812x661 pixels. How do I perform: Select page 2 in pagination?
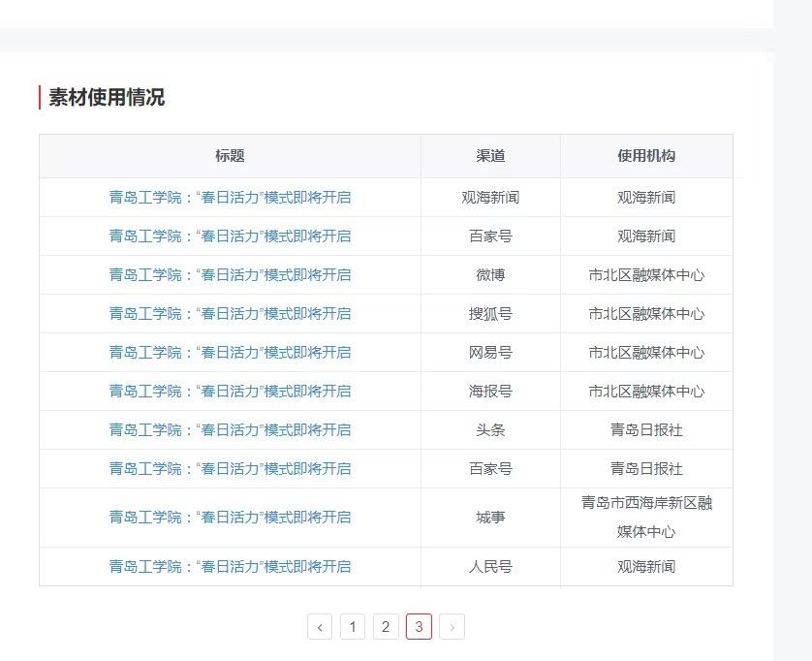click(x=386, y=627)
